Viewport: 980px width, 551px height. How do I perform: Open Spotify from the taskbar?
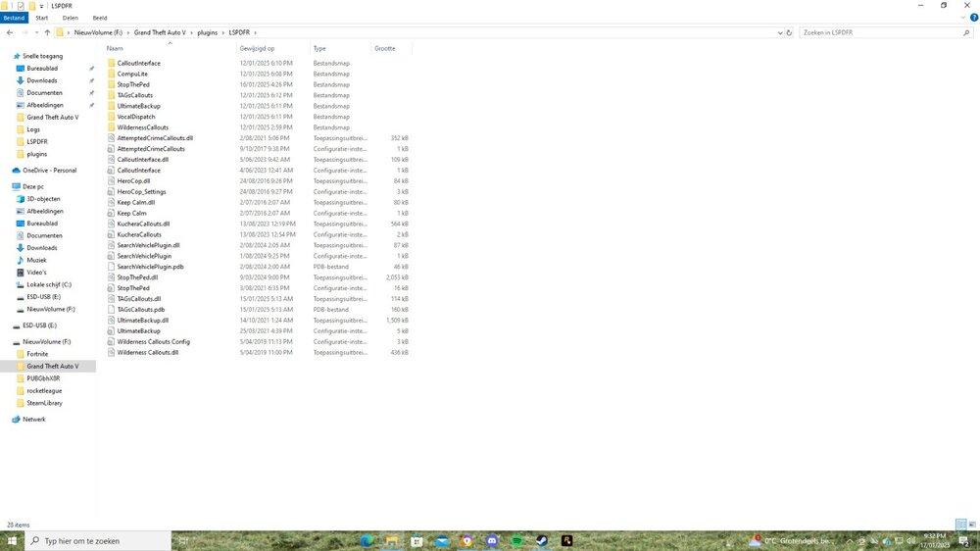[516, 541]
